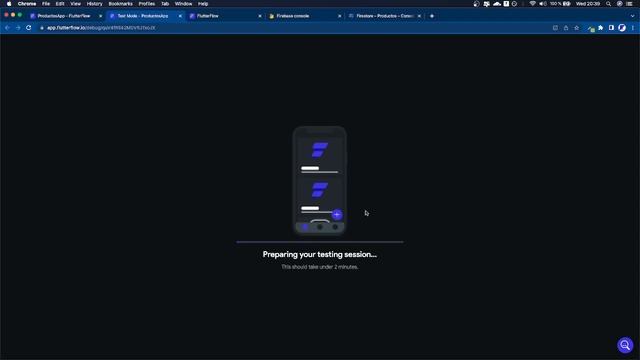Open the Extensions puzzle icon
This screenshot has width=640, height=360.
pos(600,28)
